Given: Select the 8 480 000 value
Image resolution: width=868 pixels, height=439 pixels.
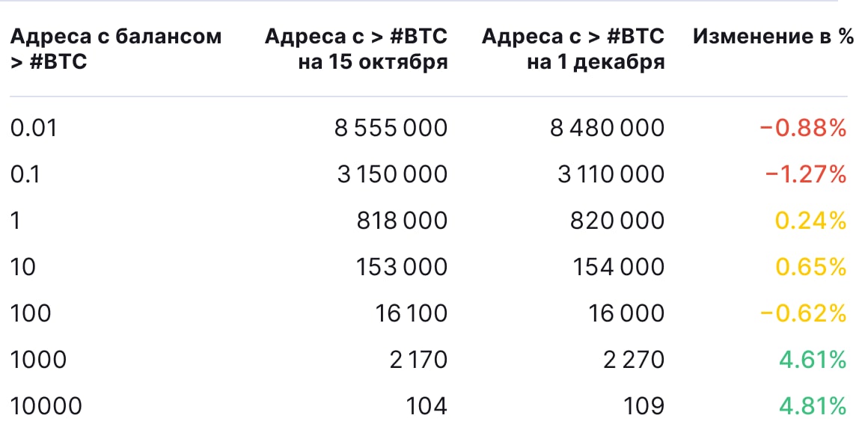Looking at the screenshot, I should coord(608,128).
